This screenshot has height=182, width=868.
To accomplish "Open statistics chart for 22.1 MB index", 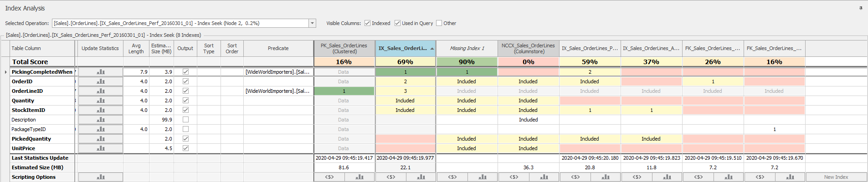I will pyautogui.click(x=421, y=177).
